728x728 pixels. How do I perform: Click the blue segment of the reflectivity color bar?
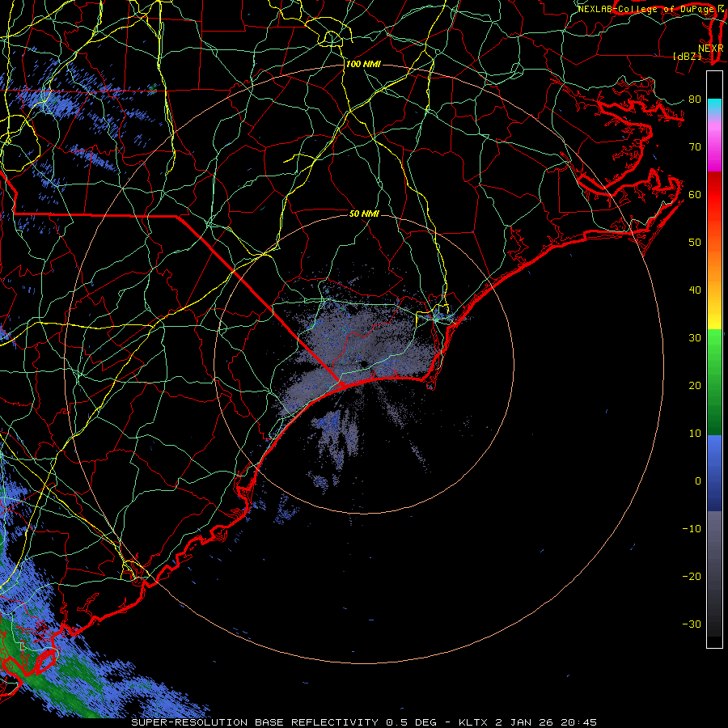point(714,473)
